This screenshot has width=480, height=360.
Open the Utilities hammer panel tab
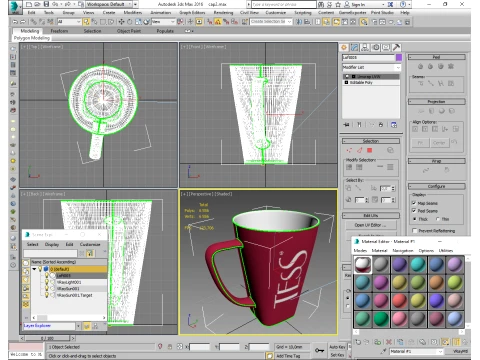click(x=396, y=47)
